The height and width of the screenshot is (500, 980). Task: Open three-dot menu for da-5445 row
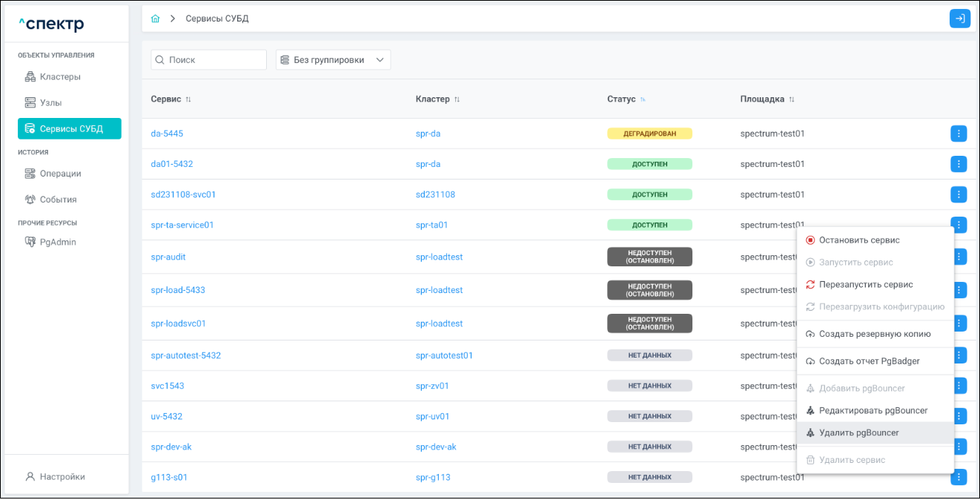click(x=959, y=134)
